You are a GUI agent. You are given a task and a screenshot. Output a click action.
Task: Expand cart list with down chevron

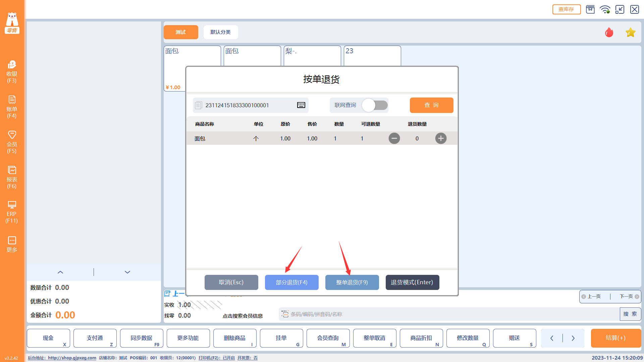tap(127, 272)
